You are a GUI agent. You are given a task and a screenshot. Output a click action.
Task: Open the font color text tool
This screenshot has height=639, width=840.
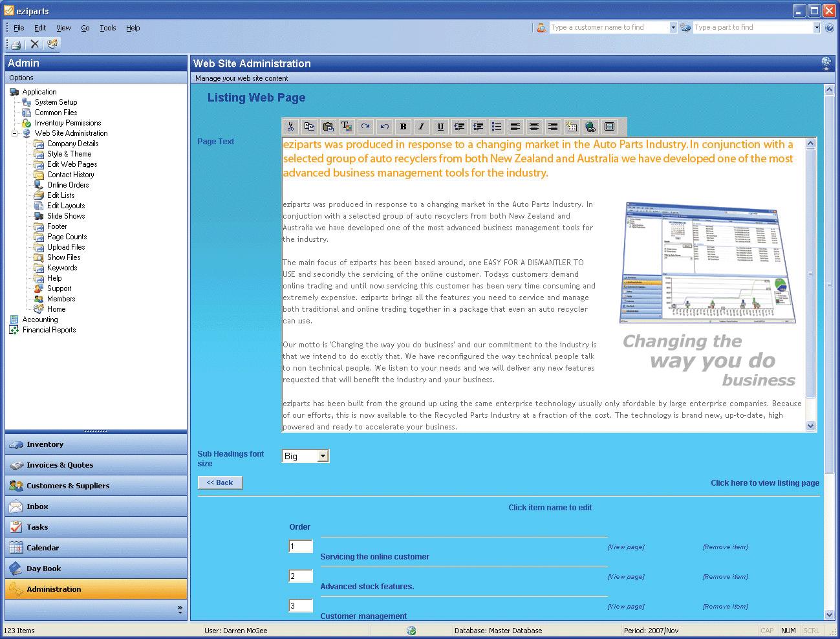(x=347, y=127)
